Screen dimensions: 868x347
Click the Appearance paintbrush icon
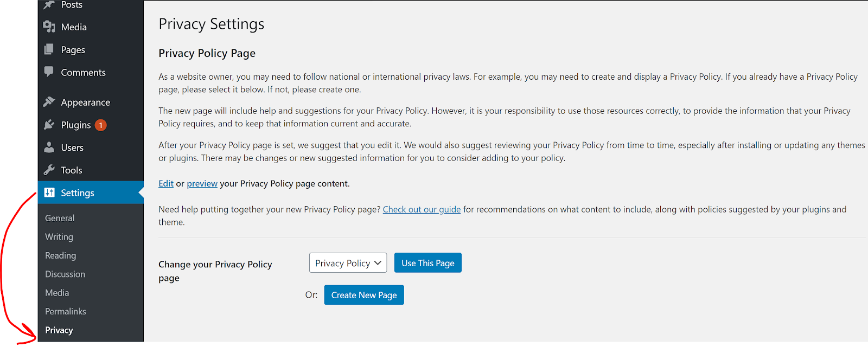(x=49, y=101)
